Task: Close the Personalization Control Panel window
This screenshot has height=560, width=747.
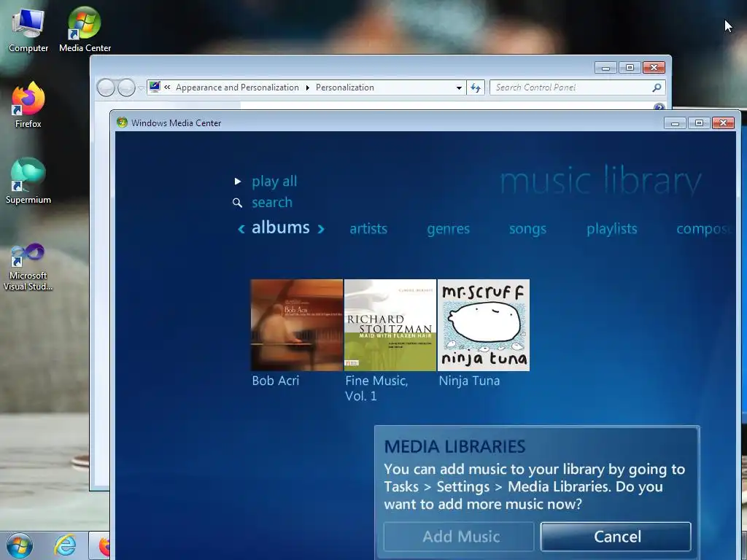Action: click(654, 68)
